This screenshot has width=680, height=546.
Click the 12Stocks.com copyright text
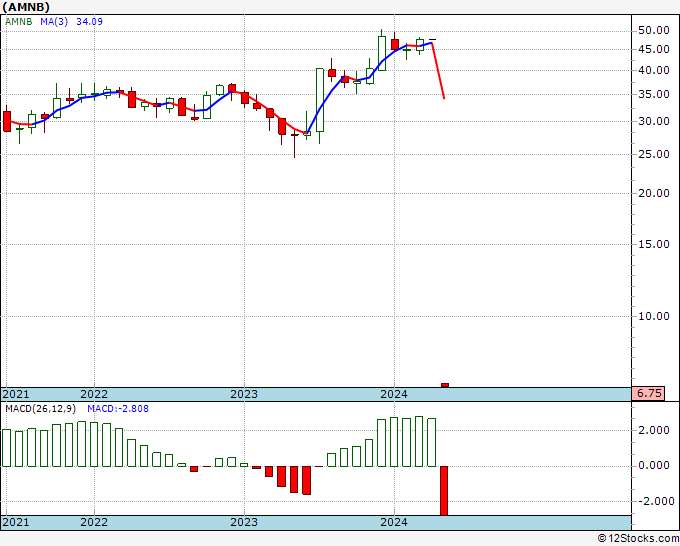(x=638, y=539)
